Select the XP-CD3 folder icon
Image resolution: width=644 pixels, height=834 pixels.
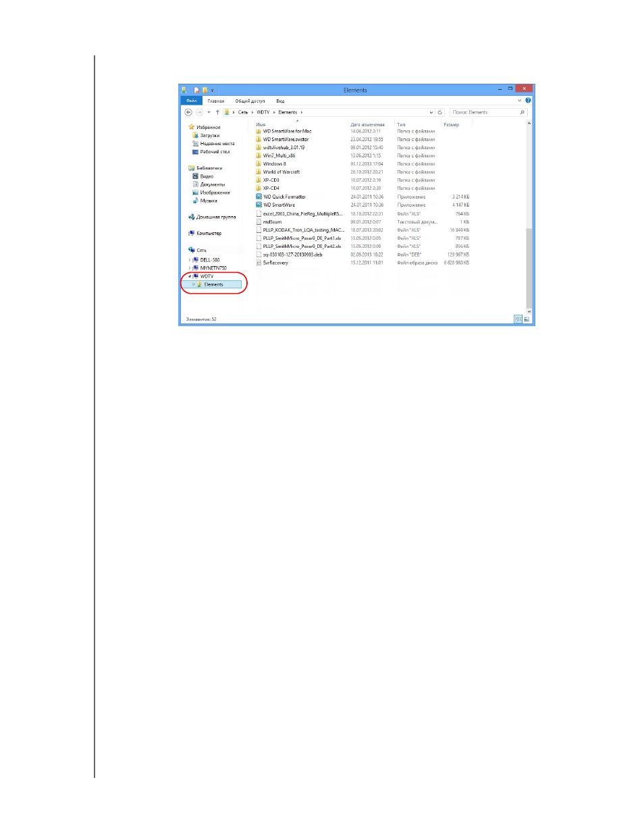(x=259, y=180)
